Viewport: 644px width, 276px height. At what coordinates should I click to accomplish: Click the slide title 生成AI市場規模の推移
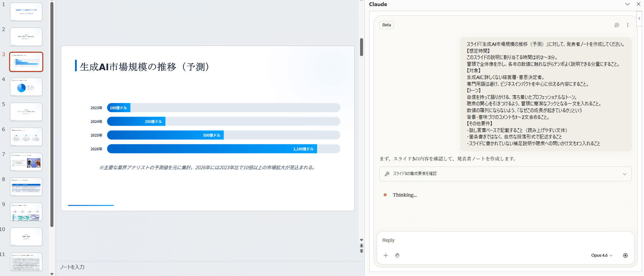point(145,67)
